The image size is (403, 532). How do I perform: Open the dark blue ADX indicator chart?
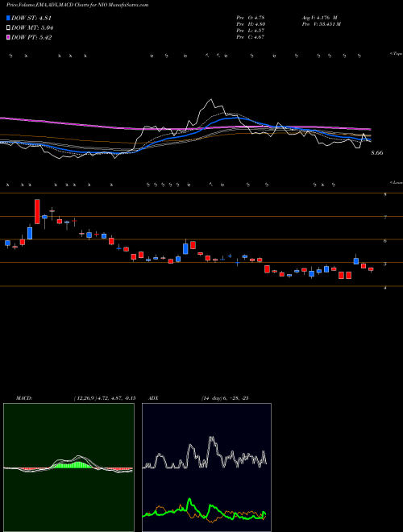click(206, 468)
